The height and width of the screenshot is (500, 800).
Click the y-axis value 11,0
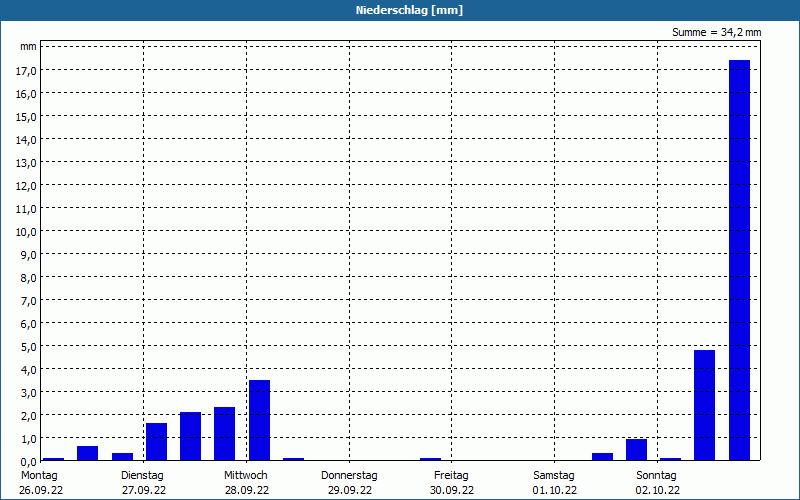(26, 209)
